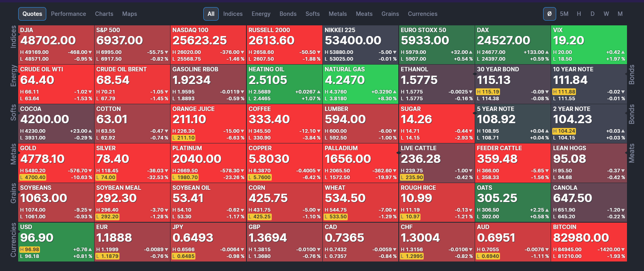Viewport: 644px width, 271px height.
Task: Open the NIKKEI 225 quote tile
Action: (360, 45)
